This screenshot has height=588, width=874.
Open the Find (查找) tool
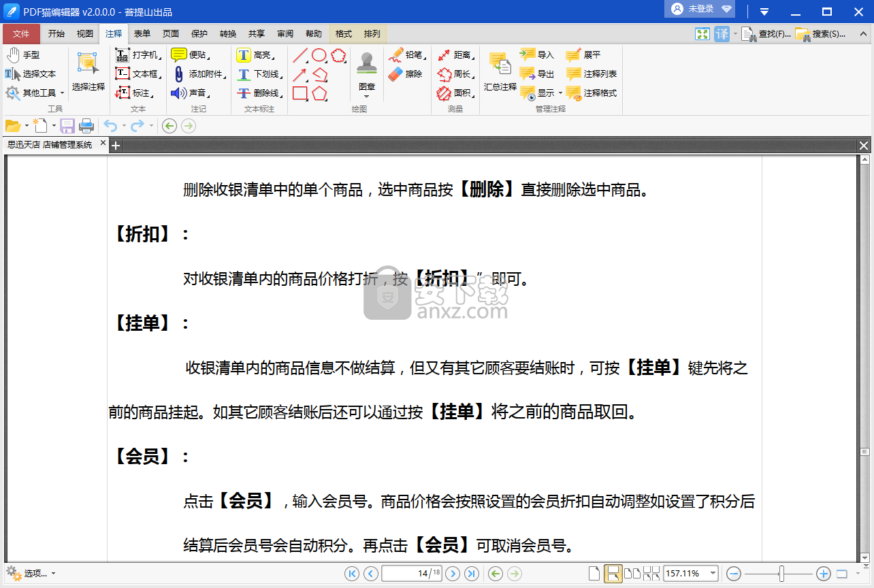766,33
